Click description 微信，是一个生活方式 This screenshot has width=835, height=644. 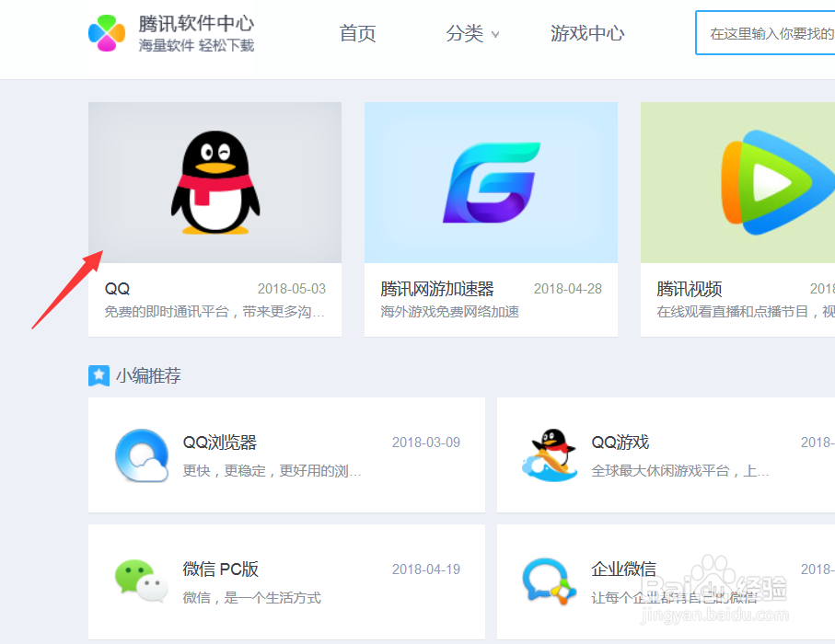click(x=252, y=598)
